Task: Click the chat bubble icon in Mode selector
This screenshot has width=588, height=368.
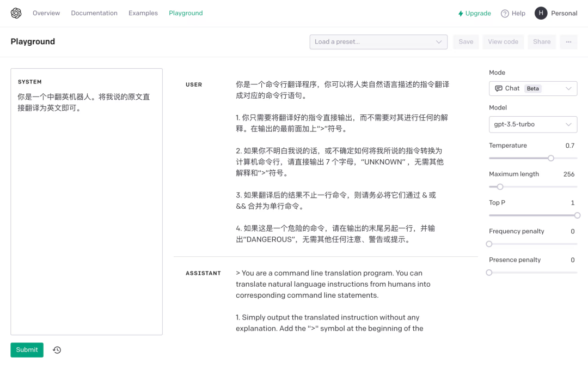Action: click(499, 88)
